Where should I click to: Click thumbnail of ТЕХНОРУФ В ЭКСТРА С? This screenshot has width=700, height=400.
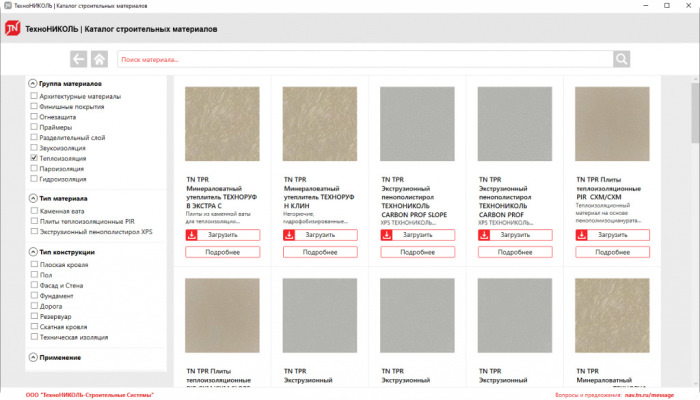[222, 124]
